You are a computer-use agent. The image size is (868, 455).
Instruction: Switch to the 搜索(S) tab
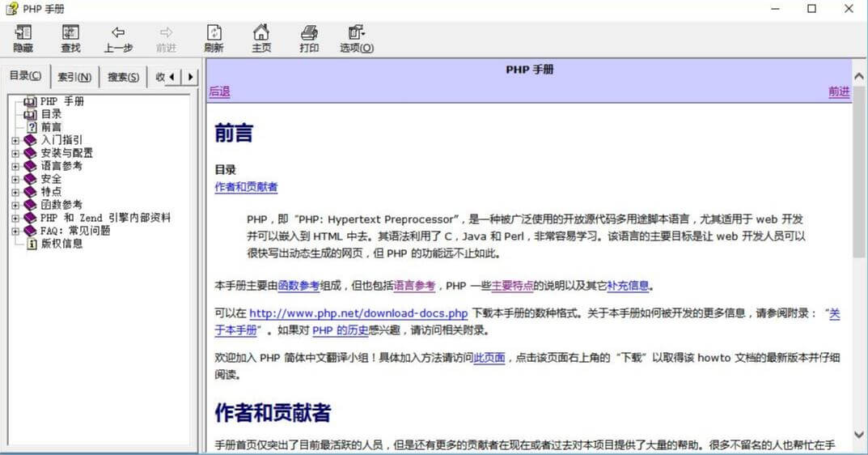click(x=124, y=77)
